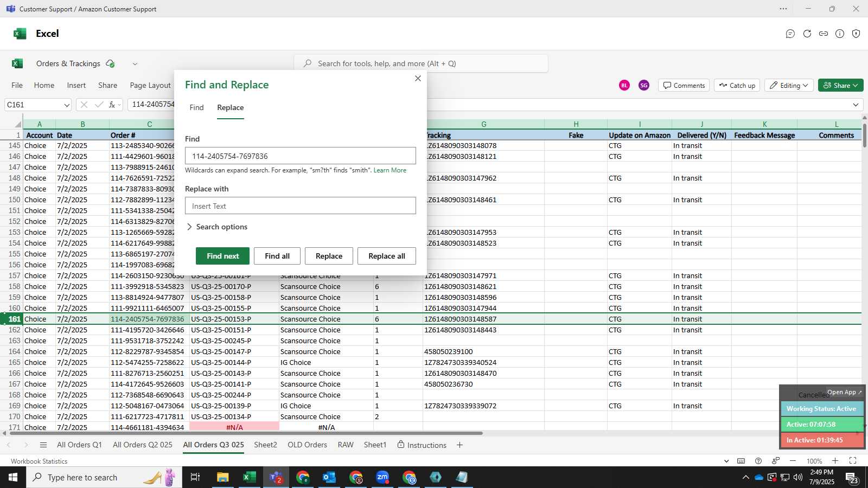
Task: Close the Find and Replace dialog
Action: click(418, 79)
